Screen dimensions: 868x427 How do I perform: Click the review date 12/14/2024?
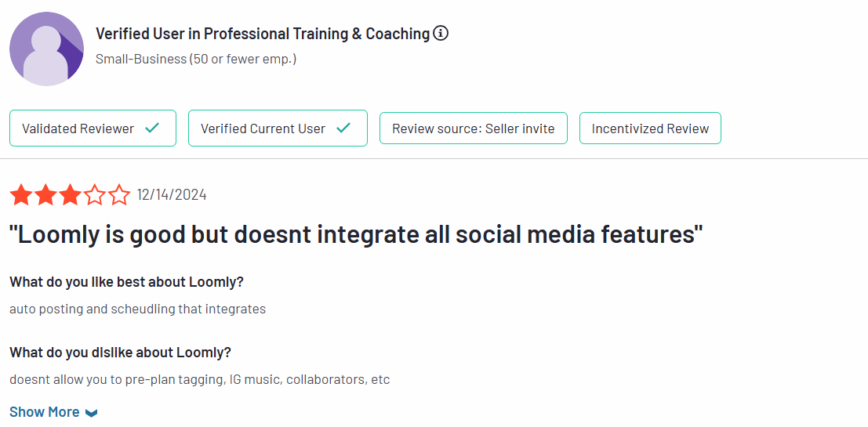point(172,194)
